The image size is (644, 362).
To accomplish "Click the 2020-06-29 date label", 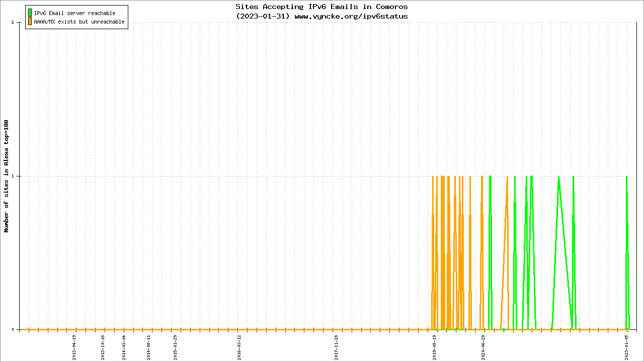I will (x=483, y=347).
